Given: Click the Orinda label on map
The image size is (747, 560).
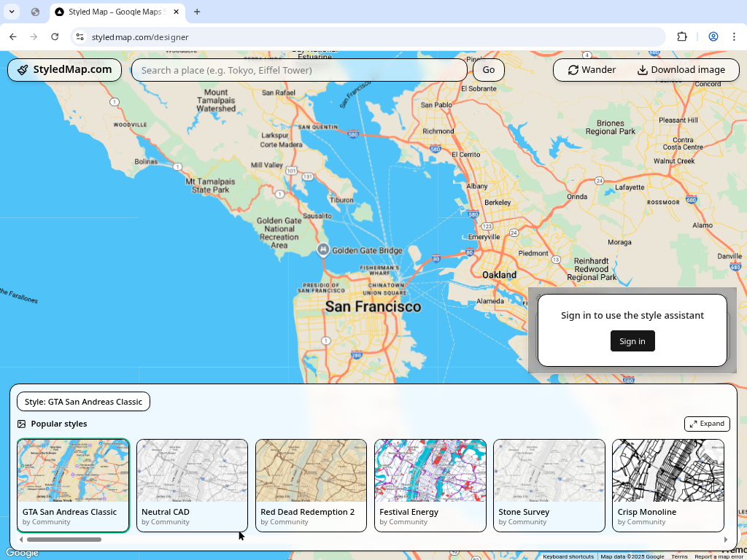Looking at the screenshot, I should click(577, 197).
